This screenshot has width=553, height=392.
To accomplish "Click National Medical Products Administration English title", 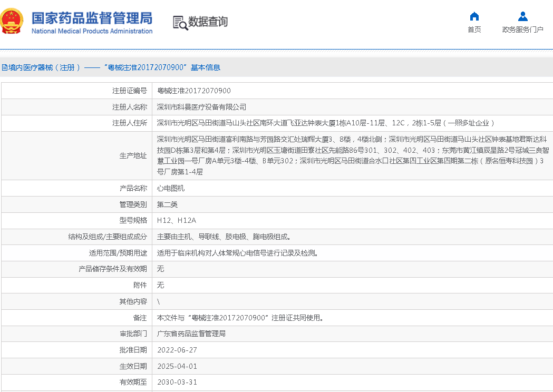I will (92, 31).
